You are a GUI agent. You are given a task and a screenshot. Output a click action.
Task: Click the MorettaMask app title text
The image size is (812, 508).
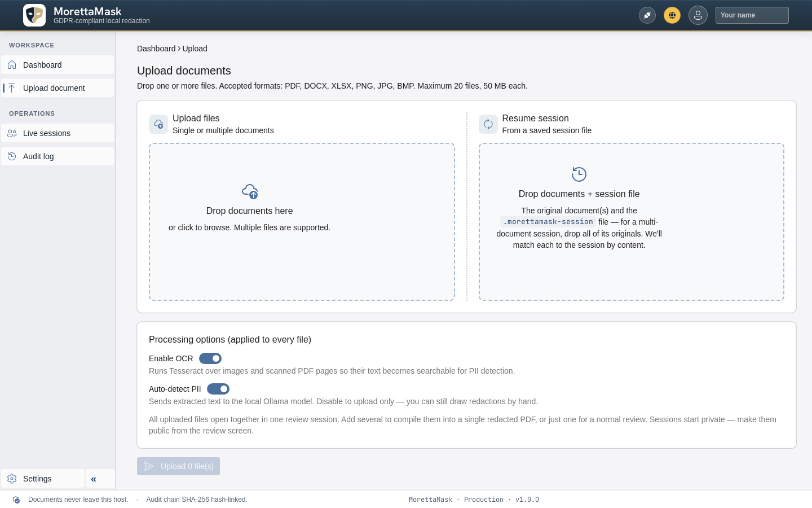pos(87,11)
